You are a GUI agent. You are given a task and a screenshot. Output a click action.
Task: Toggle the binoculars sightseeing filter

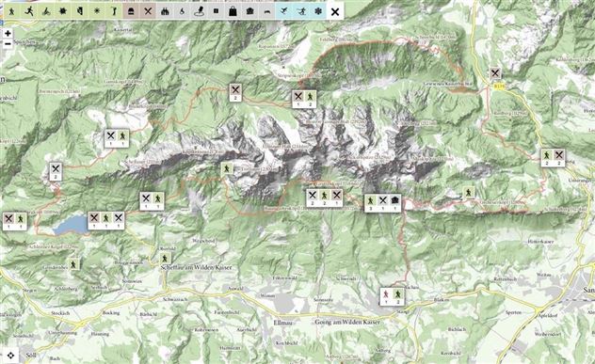point(165,11)
